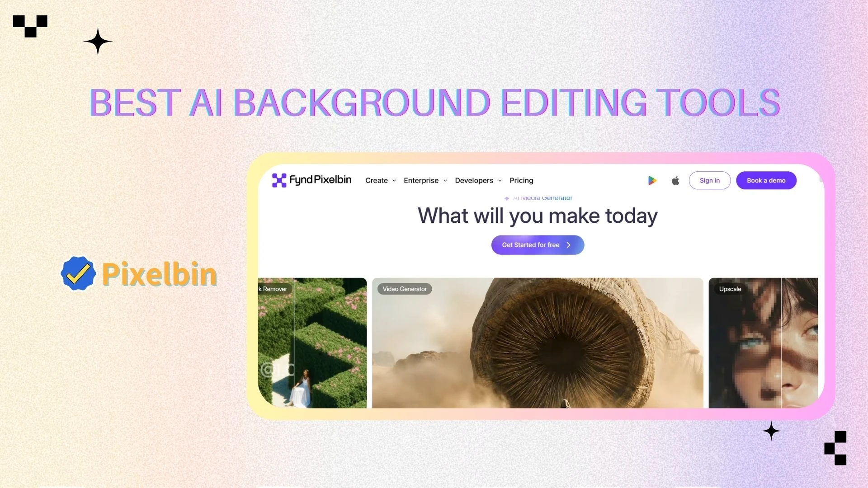Expand the Create dropdown chevron
The width and height of the screenshot is (868, 488).
coord(394,181)
